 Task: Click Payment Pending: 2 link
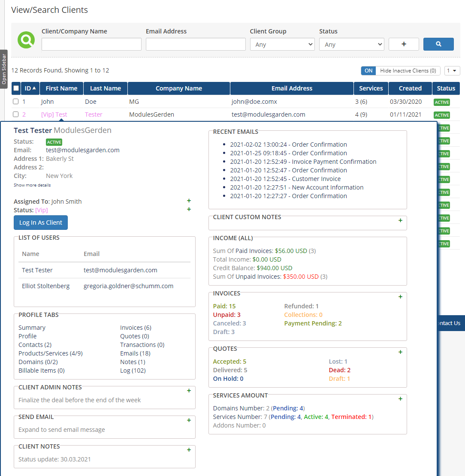click(x=313, y=323)
